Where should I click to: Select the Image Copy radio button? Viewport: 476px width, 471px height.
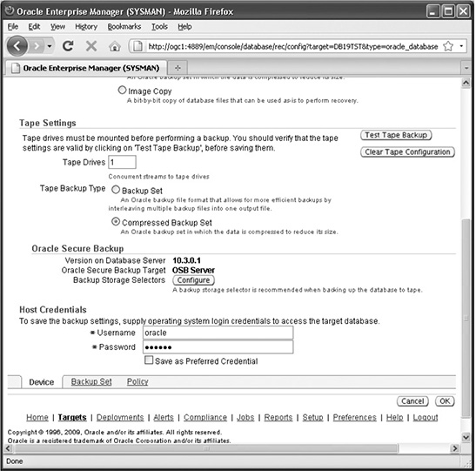pos(122,91)
